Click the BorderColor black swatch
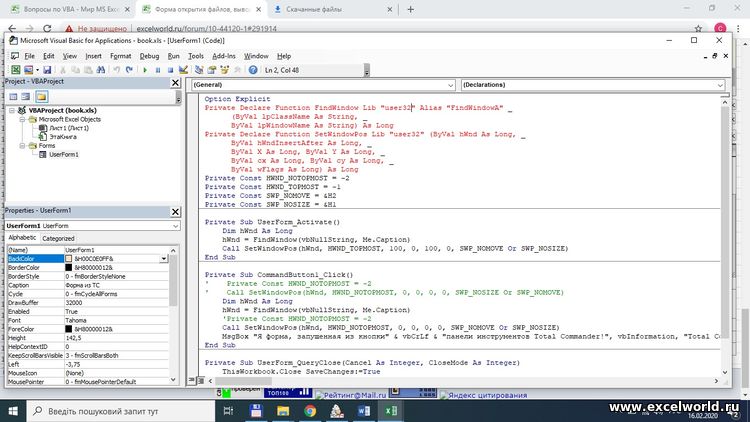750x422 pixels. click(x=68, y=267)
